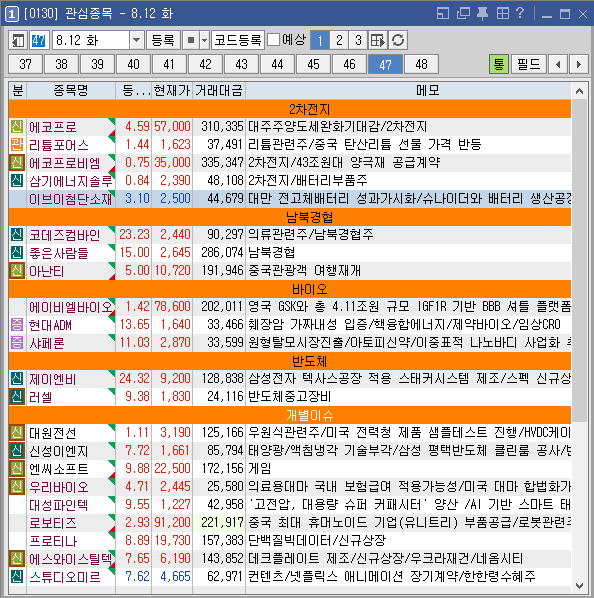The image size is (594, 598).
Task: Open the dropdown arrow next to stop icon
Action: tap(205, 40)
